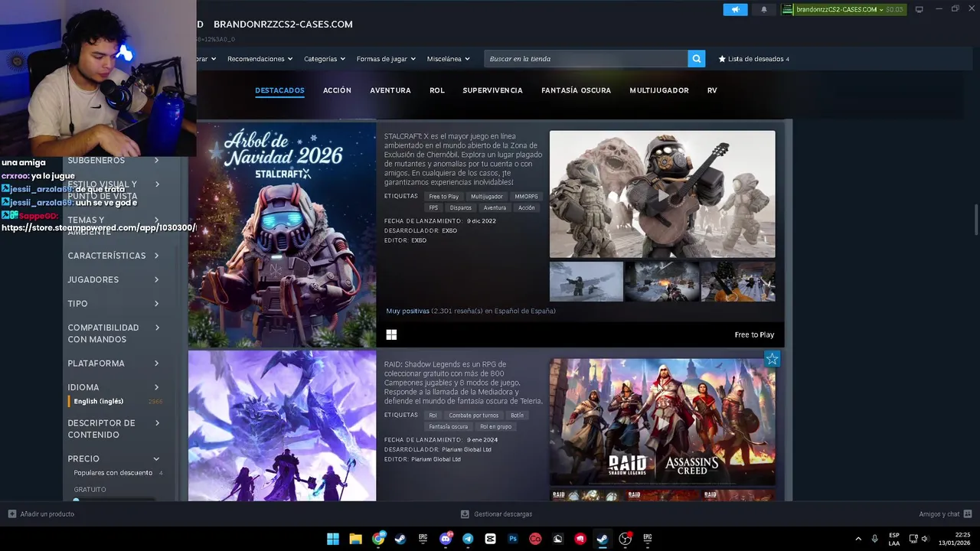Viewport: 980px width, 551px height.
Task: Switch to the ACCIÓN tab
Action: tap(337, 90)
